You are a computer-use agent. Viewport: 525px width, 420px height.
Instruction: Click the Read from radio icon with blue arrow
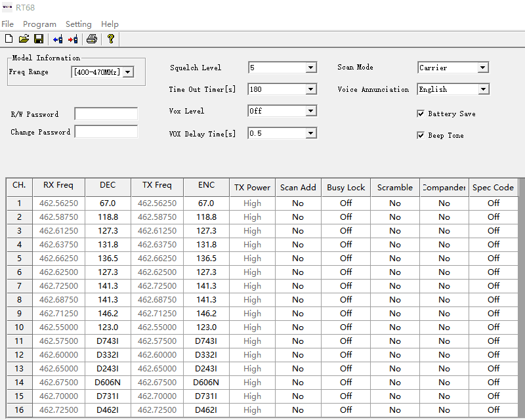point(58,39)
